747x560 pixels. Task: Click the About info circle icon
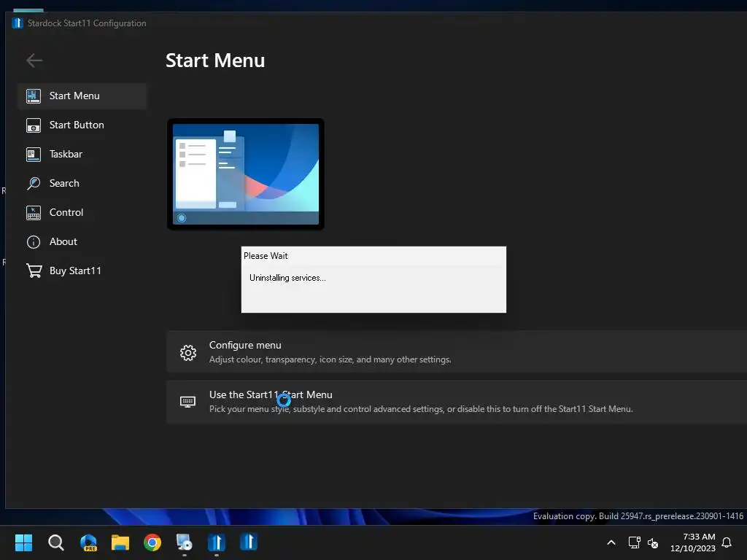34,242
